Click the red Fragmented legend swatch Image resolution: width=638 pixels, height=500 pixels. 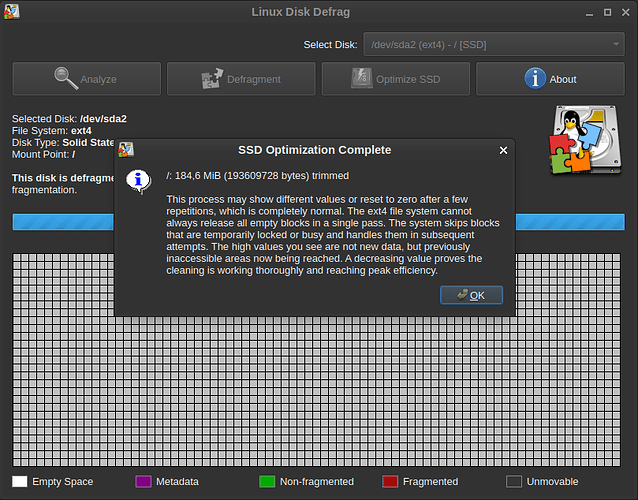click(x=390, y=482)
